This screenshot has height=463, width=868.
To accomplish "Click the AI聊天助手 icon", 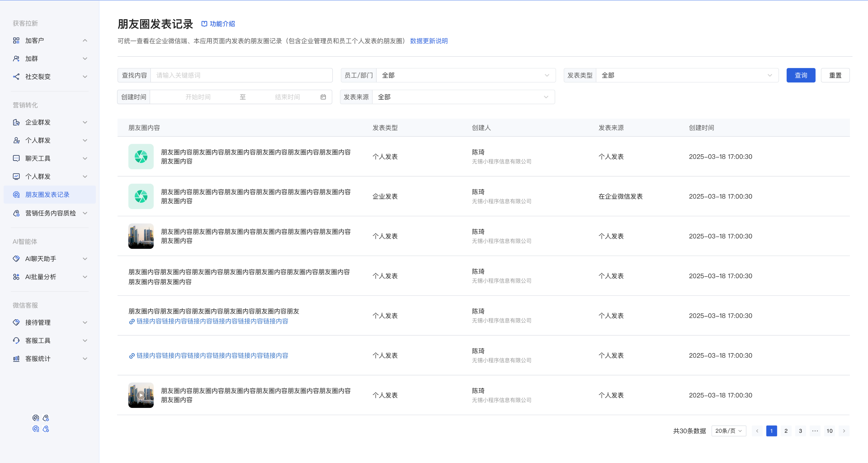I will tap(16, 259).
